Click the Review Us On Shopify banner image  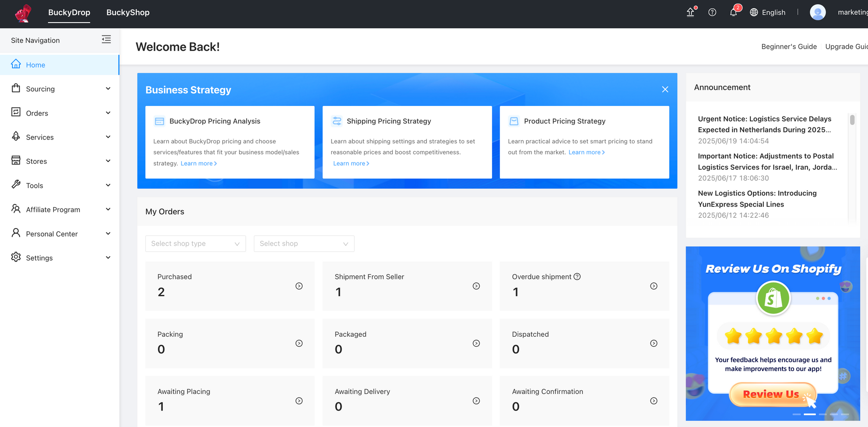click(773, 333)
